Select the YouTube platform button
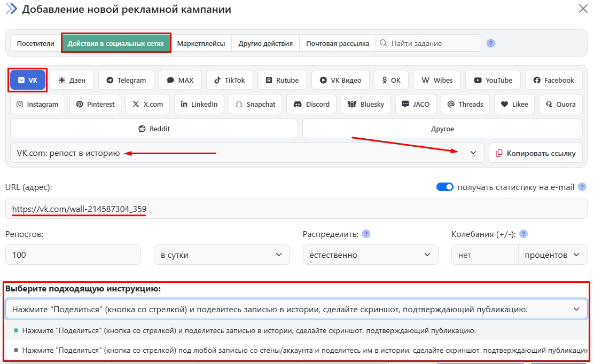 [493, 80]
